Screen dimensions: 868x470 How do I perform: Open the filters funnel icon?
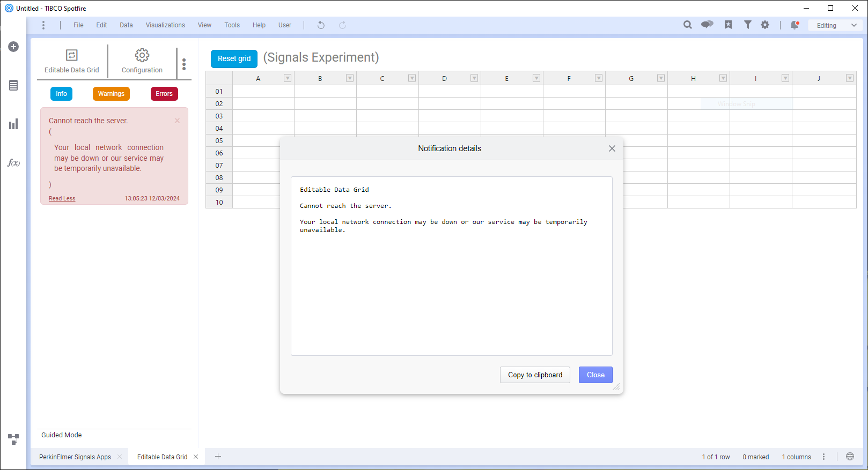coord(747,25)
